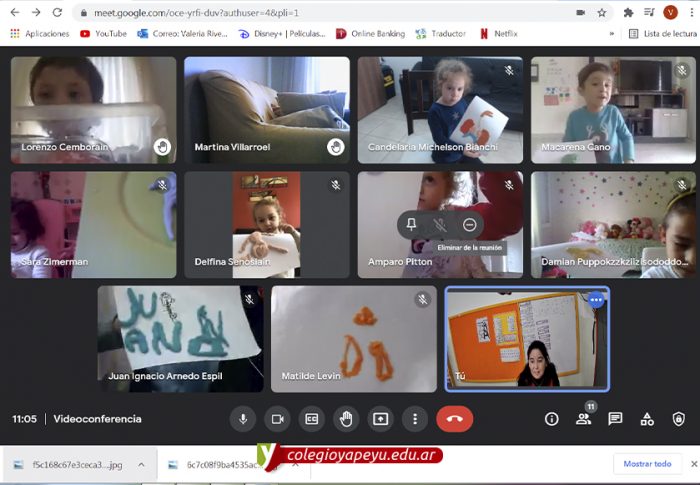Image resolution: width=700 pixels, height=485 pixels.
Task: Open options on your own video tile
Action: (x=596, y=300)
